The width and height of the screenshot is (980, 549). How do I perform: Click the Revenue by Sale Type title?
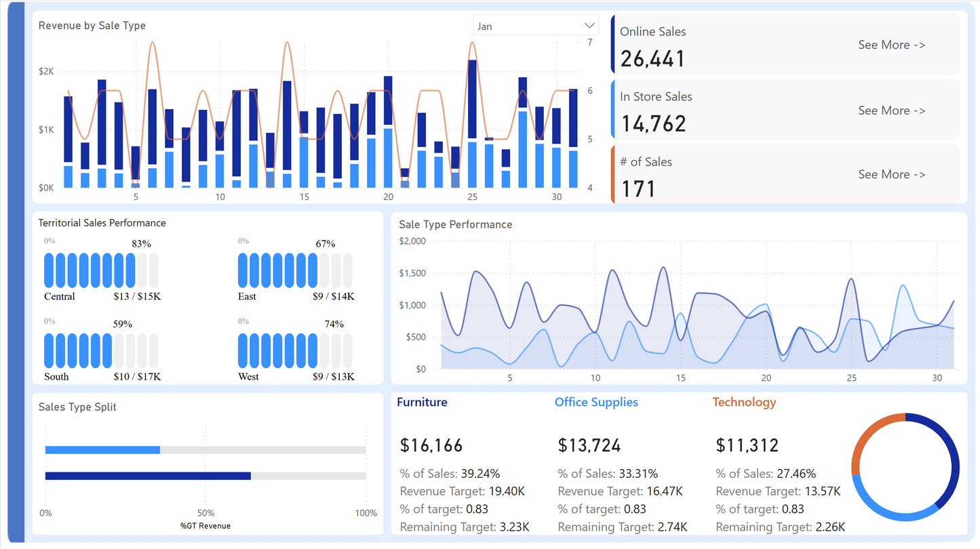click(x=92, y=26)
